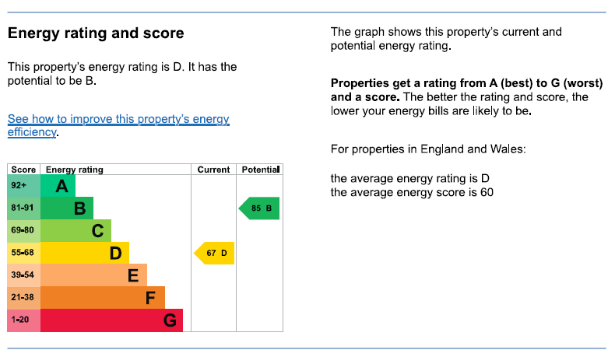615x364 pixels.
Task: Select the 21-38 score cell
Action: click(23, 298)
